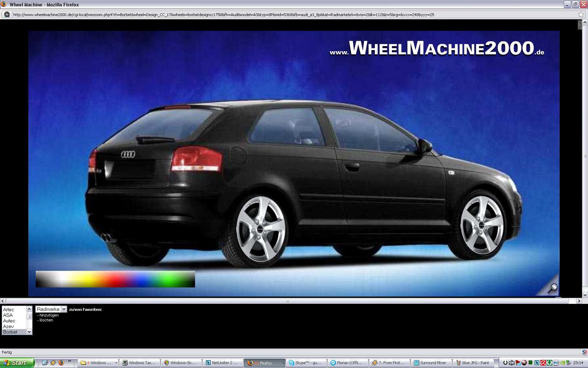Click the status bar S! extension icon
Screen dimensions: 588x368
tap(584, 353)
